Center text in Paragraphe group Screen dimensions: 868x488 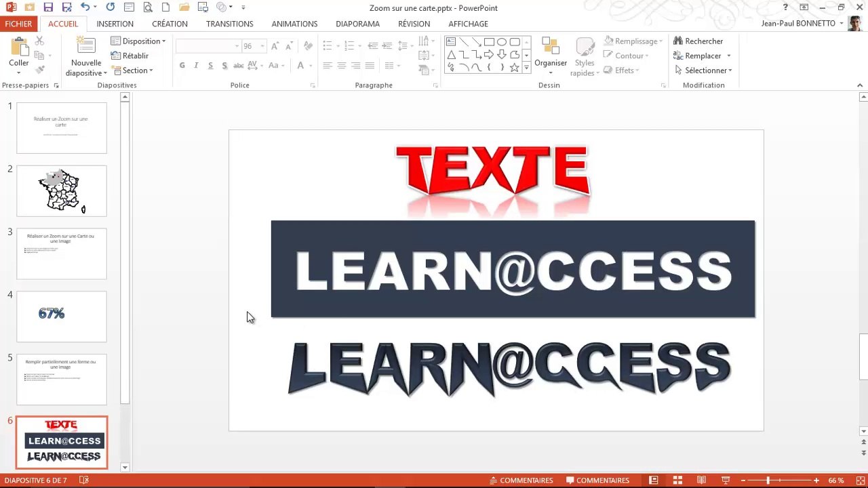[x=341, y=66]
